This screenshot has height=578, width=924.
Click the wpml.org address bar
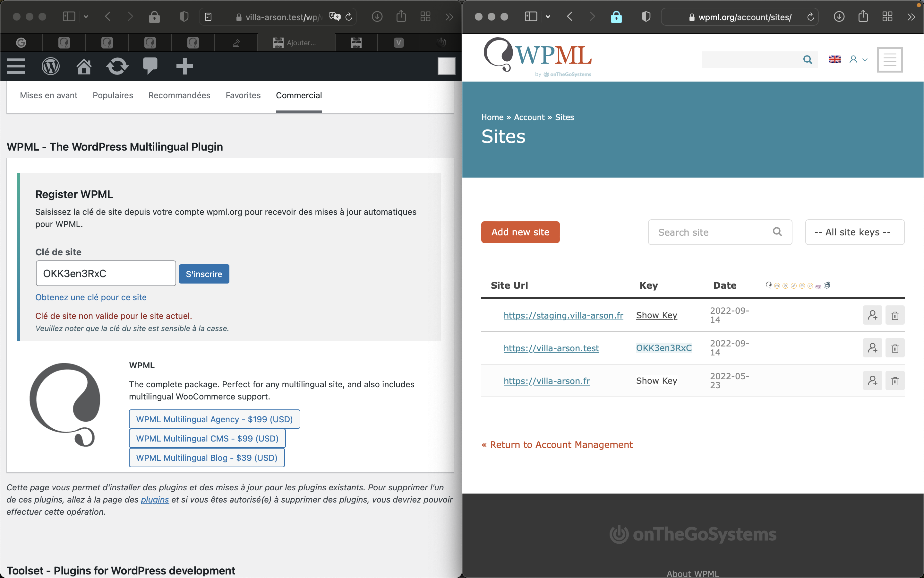pos(740,17)
